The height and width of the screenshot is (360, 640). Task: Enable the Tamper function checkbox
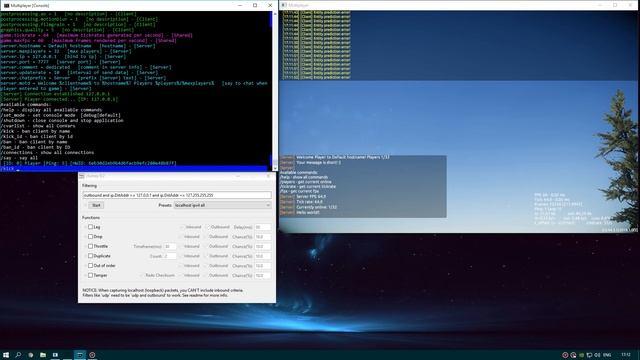coord(91,276)
